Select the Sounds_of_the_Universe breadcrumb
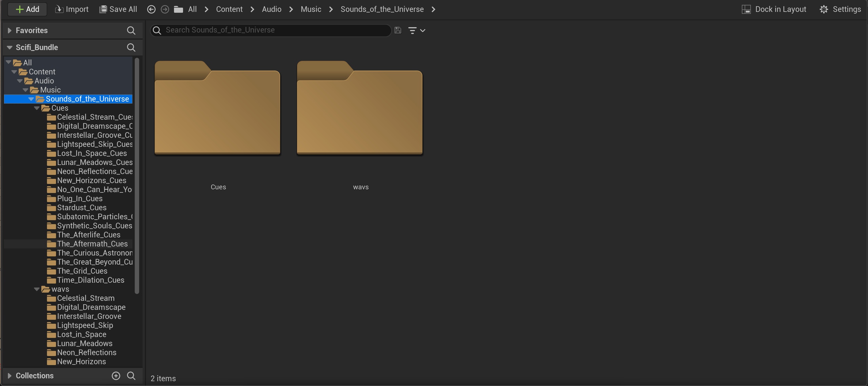 (382, 9)
